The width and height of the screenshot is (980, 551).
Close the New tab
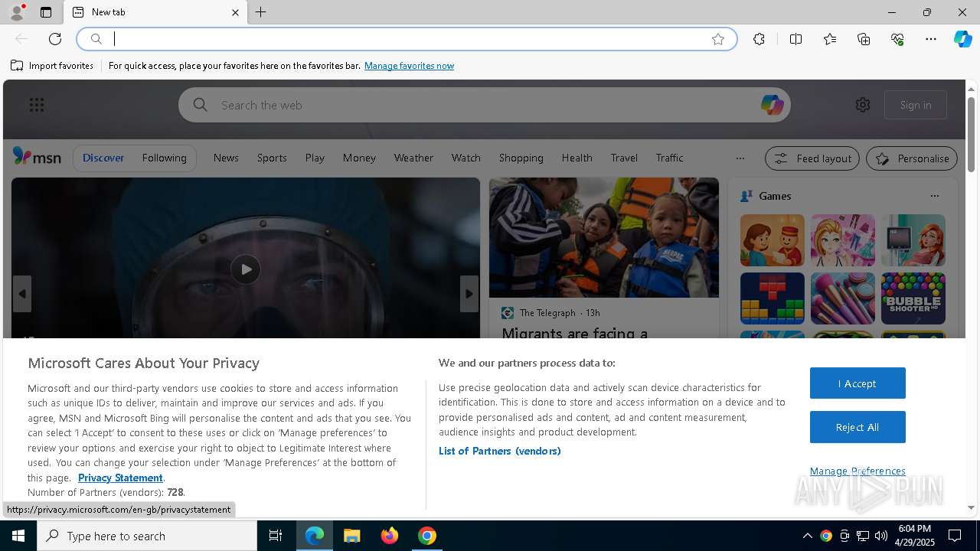(x=235, y=12)
